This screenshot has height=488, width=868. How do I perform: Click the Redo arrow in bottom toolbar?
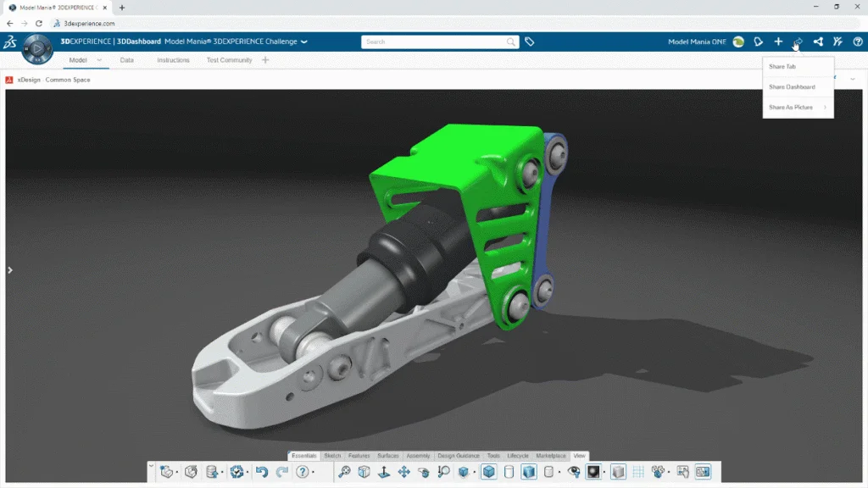click(x=281, y=472)
